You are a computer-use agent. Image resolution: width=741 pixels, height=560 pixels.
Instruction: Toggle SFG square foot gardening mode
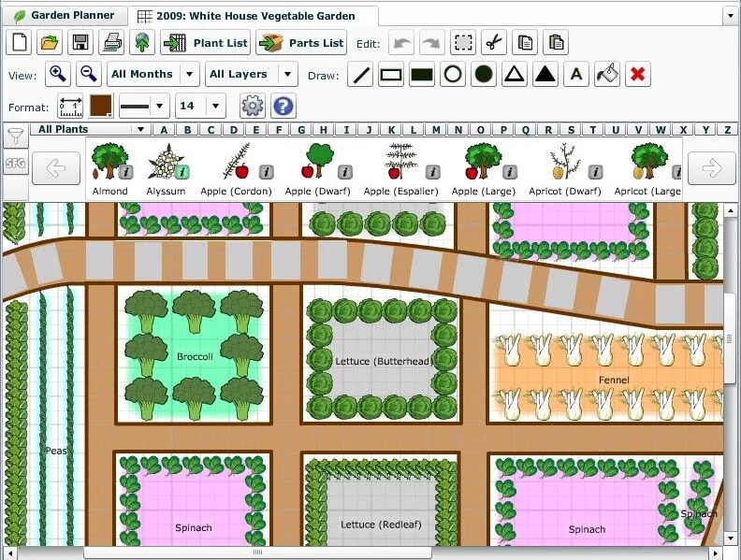click(16, 163)
